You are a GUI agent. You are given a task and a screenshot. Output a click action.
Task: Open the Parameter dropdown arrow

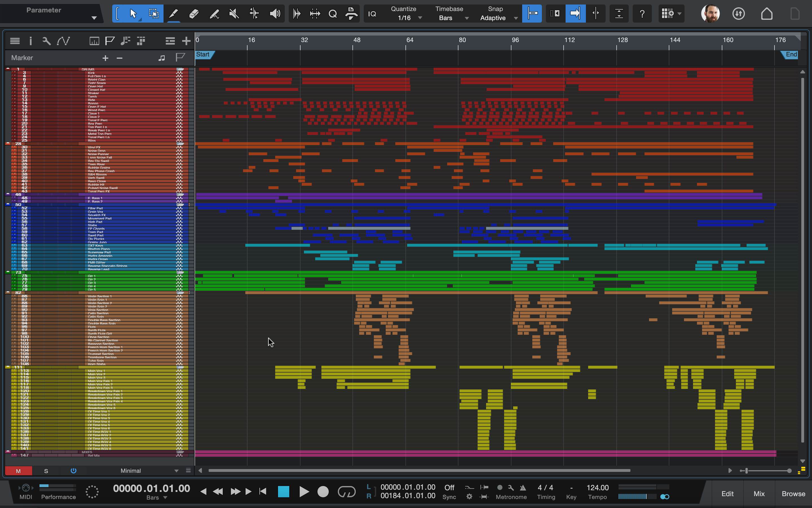pyautogui.click(x=94, y=18)
